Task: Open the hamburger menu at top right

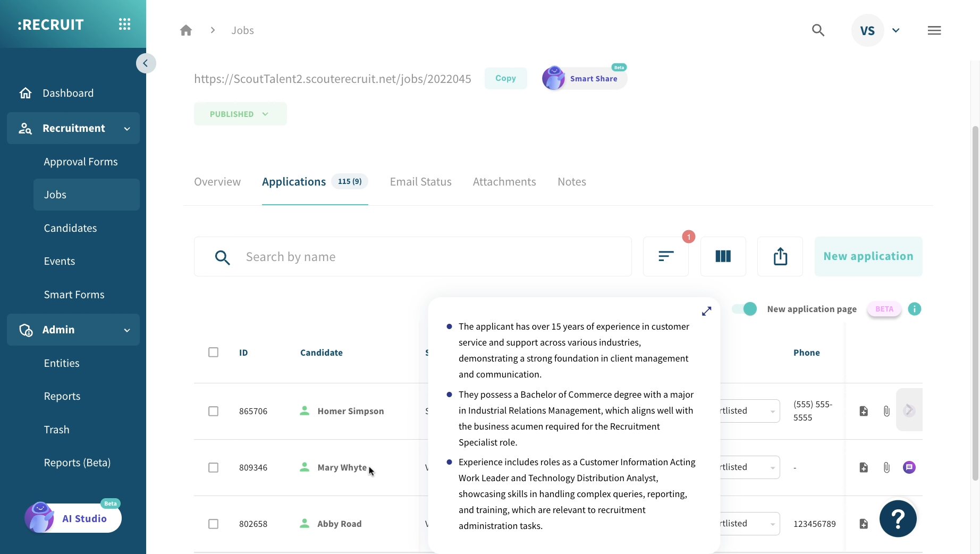Action: point(934,30)
